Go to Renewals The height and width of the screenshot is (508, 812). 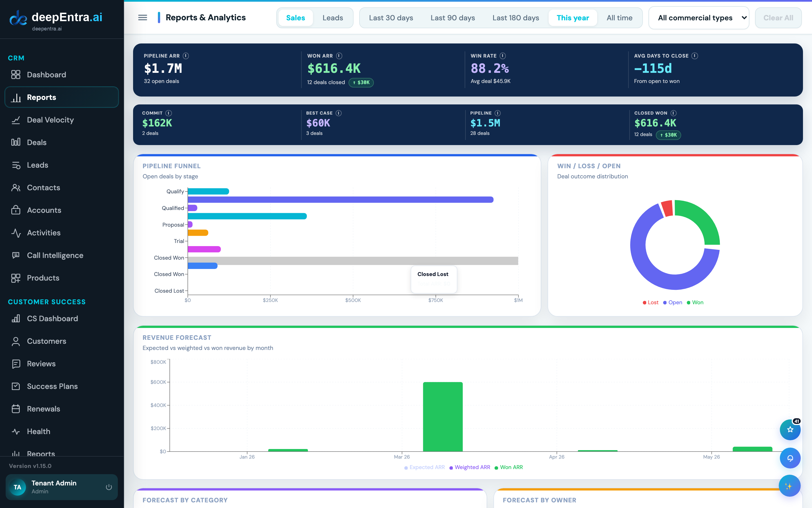pyautogui.click(x=62, y=409)
